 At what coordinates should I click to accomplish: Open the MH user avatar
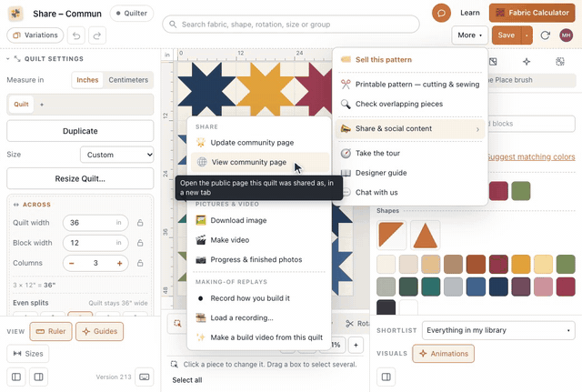click(x=566, y=35)
